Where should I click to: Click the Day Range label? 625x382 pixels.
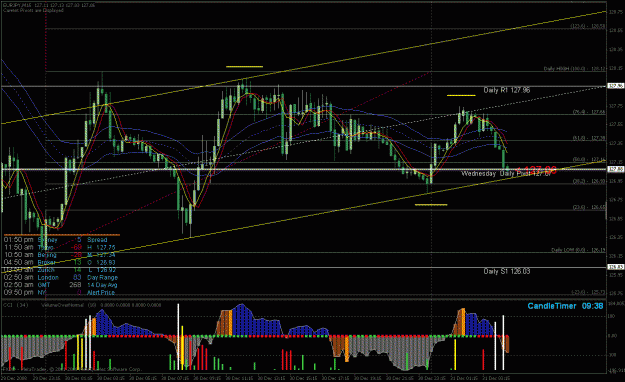point(102,277)
